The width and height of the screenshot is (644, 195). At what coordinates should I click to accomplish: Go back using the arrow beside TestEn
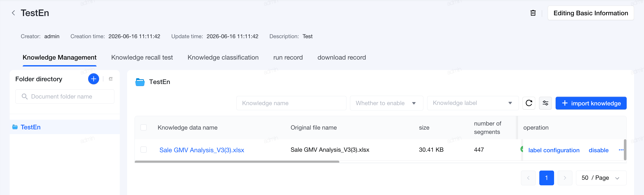[x=14, y=13]
